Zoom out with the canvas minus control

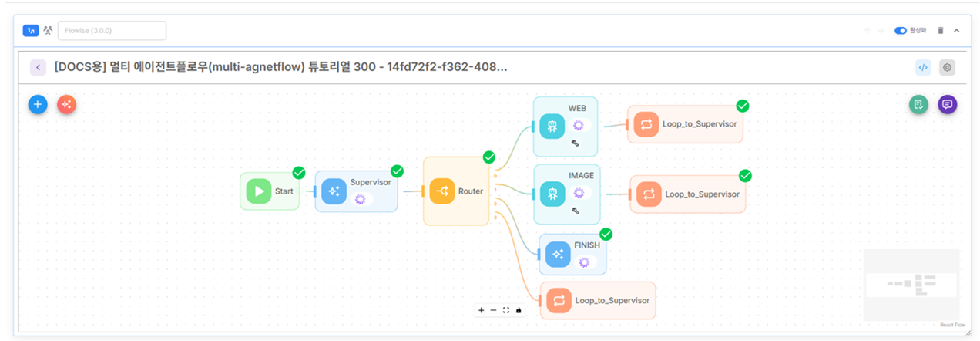tap(494, 310)
